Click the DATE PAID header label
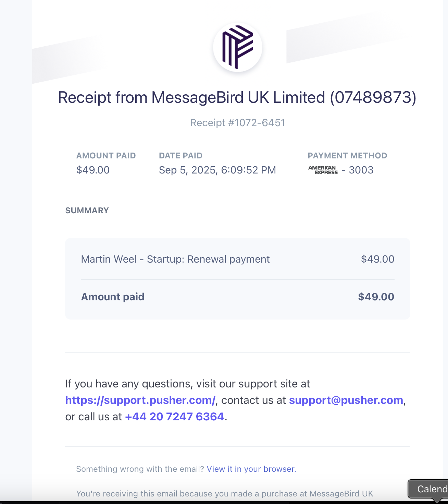Image resolution: width=448 pixels, height=504 pixels. (x=181, y=156)
